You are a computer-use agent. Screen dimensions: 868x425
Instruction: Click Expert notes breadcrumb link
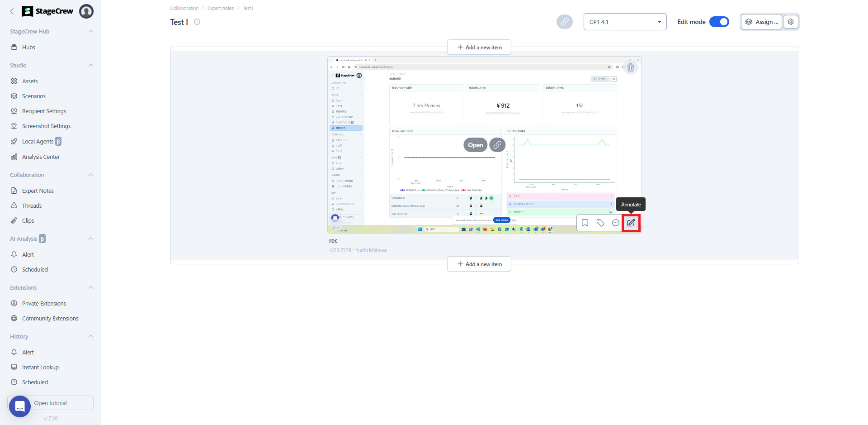(220, 8)
